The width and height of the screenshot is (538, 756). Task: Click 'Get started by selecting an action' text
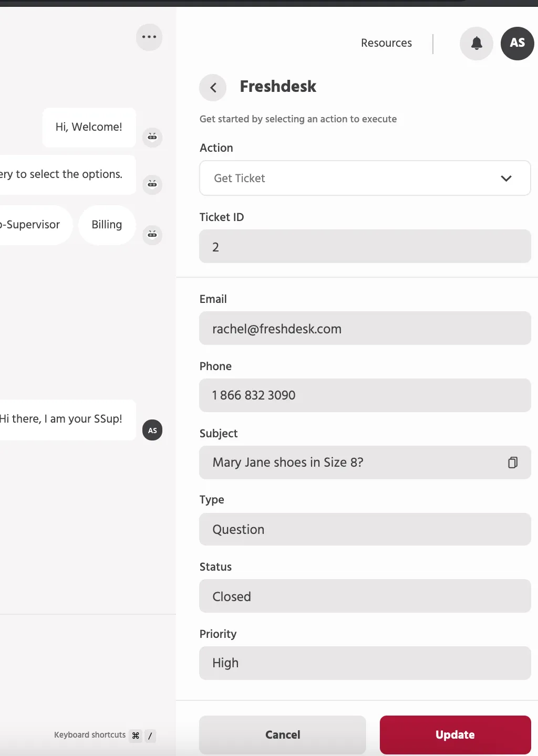tap(298, 119)
